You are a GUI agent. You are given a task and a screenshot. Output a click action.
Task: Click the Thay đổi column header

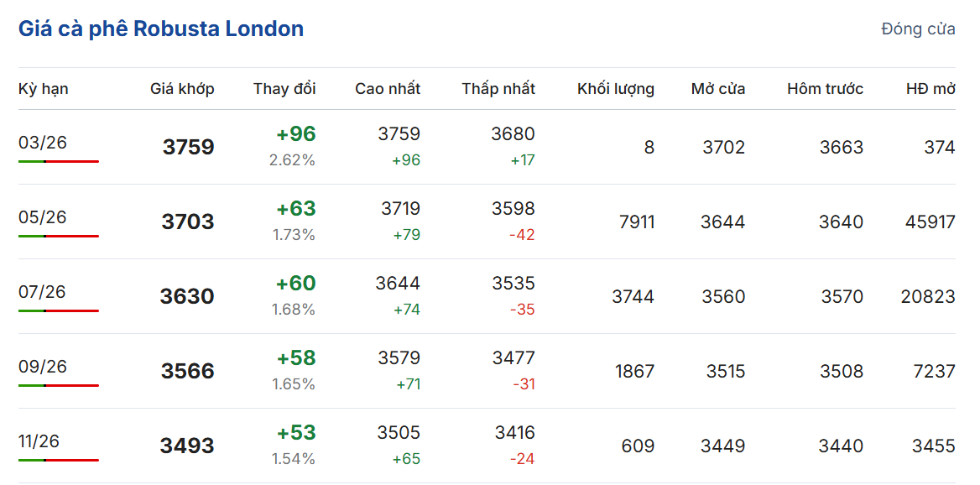tap(284, 89)
